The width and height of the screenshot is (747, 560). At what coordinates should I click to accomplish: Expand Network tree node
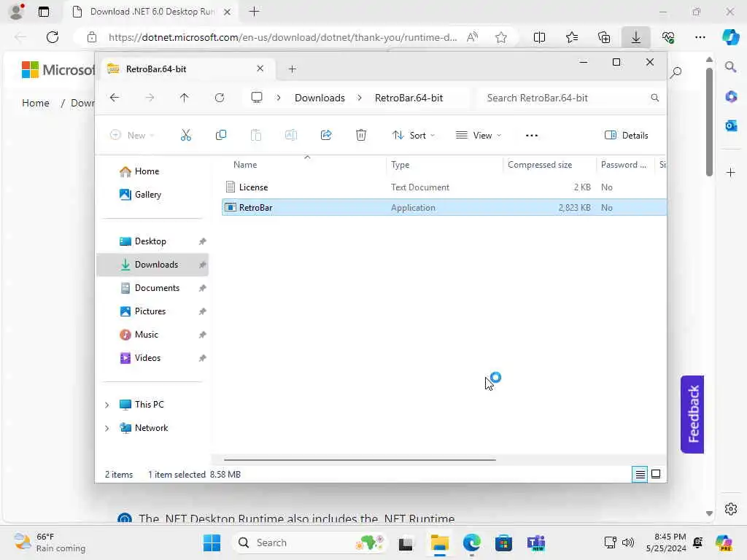click(107, 428)
